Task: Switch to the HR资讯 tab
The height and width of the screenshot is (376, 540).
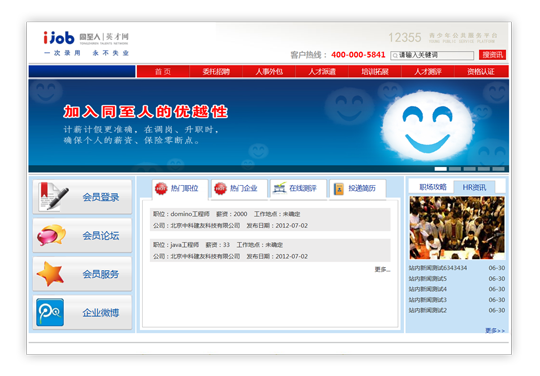Action: point(474,187)
